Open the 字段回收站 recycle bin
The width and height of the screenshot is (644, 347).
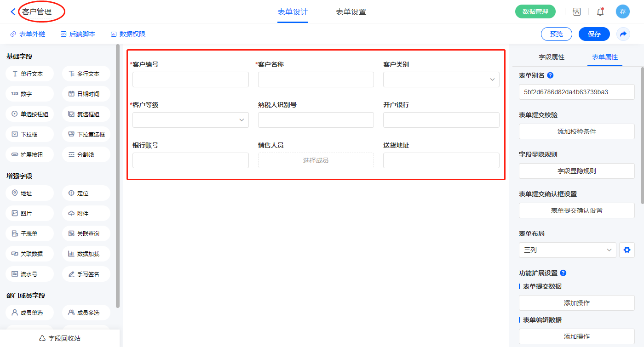click(x=60, y=338)
